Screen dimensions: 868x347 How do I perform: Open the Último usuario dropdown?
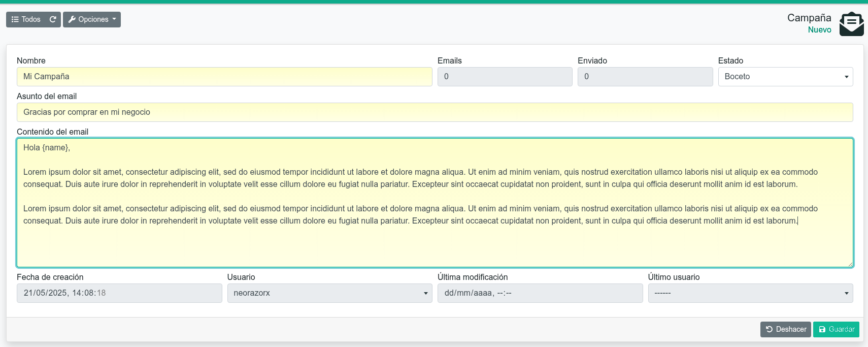[750, 293]
